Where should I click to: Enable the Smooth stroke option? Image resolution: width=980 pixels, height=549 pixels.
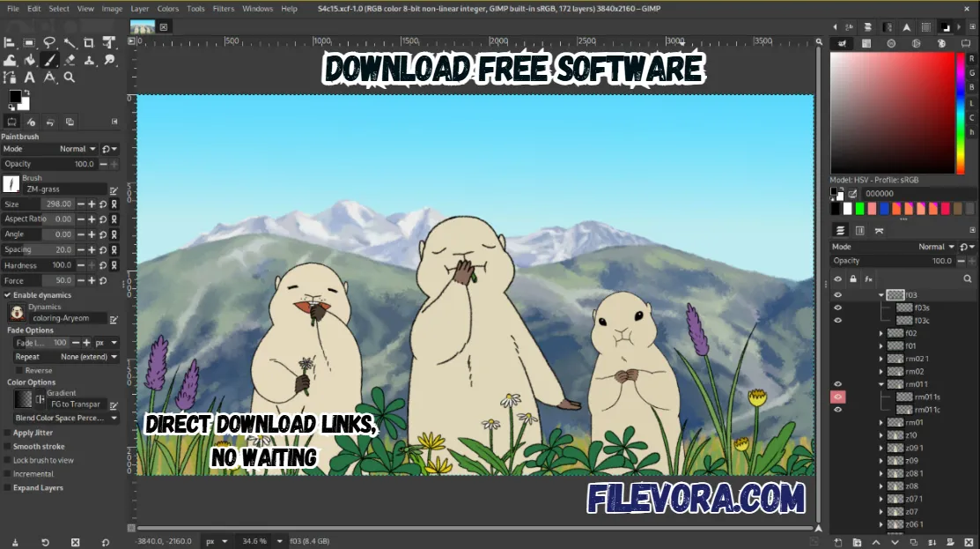7,446
